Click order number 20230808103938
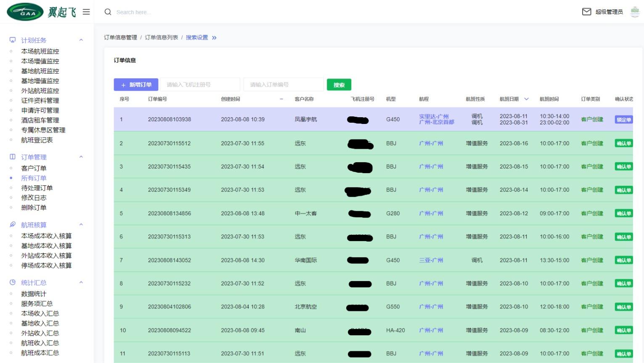Viewport: 644px width, 363px height. tap(170, 119)
